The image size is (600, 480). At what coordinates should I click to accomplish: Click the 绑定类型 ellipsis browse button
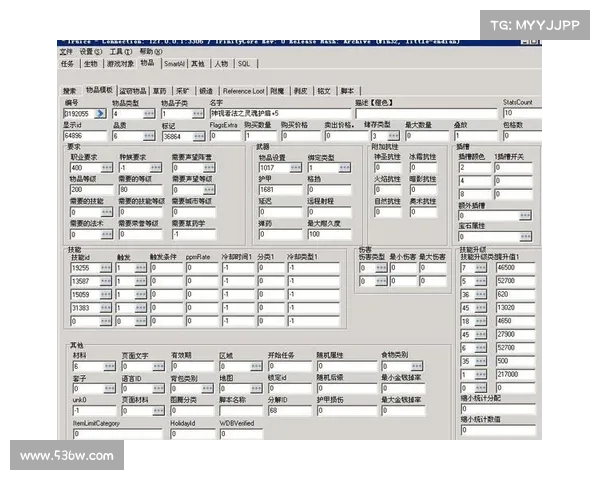346,168
